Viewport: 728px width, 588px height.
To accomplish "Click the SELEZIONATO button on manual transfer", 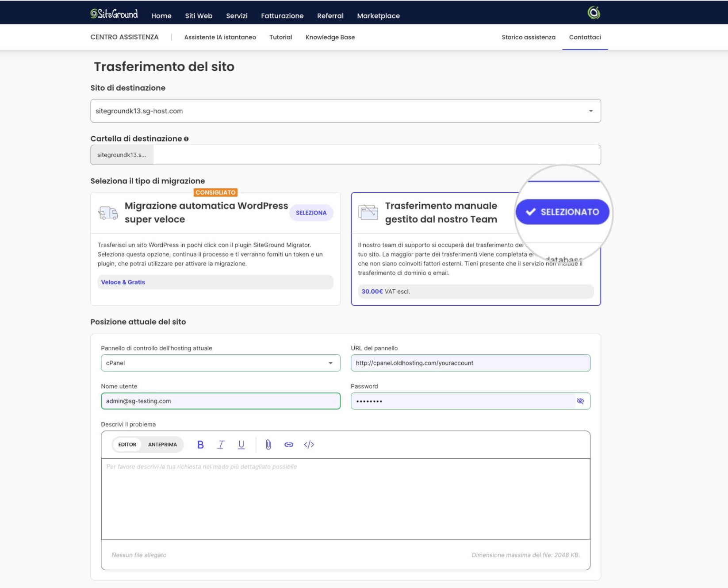I will (x=562, y=212).
